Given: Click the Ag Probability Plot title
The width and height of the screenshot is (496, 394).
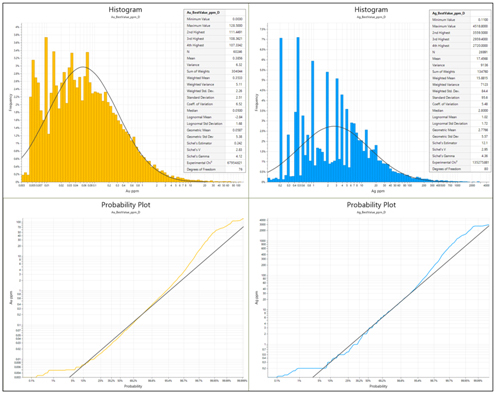Looking at the screenshot, I should (371, 205).
